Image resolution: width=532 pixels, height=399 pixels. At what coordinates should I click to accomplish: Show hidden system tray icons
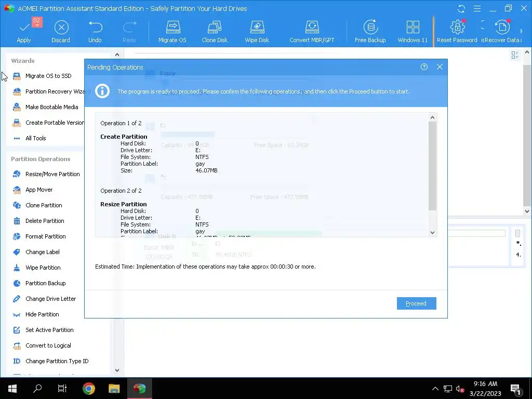[435, 389]
